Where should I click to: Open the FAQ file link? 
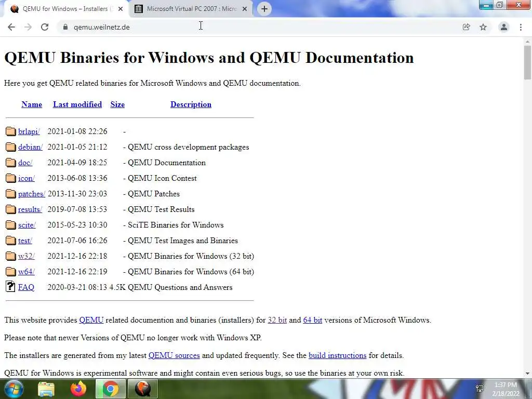click(x=26, y=287)
